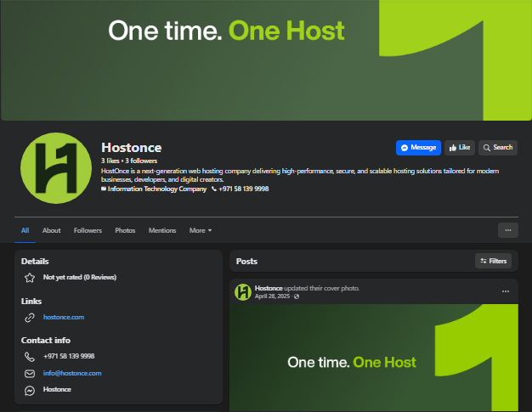The height and width of the screenshot is (412, 532).
Task: Click the 3 likes count
Action: (x=110, y=161)
